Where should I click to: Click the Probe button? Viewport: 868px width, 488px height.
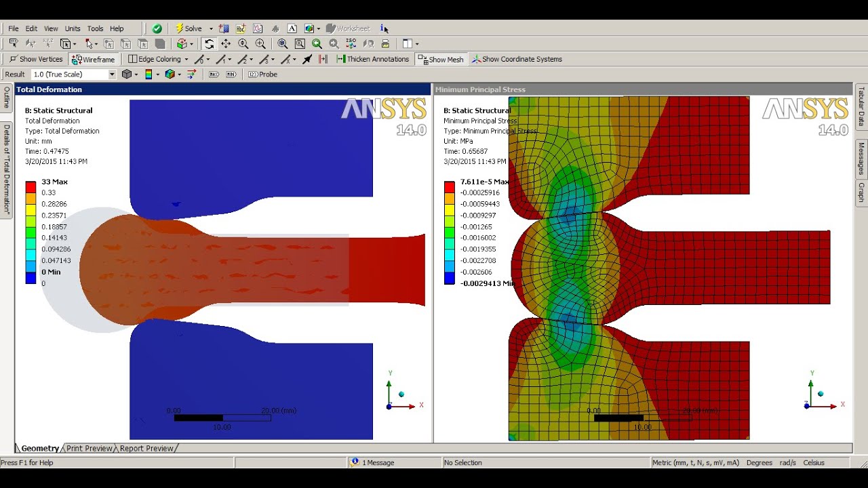[x=262, y=74]
